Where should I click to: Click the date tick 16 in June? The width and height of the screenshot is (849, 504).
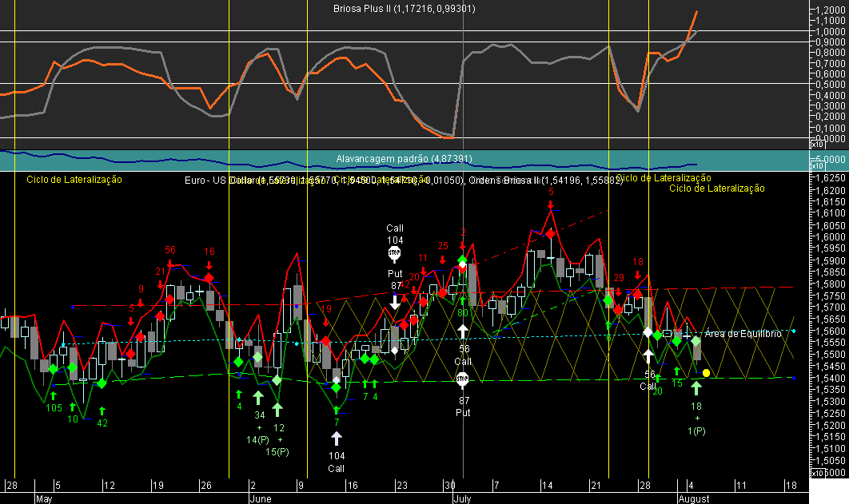click(x=353, y=485)
